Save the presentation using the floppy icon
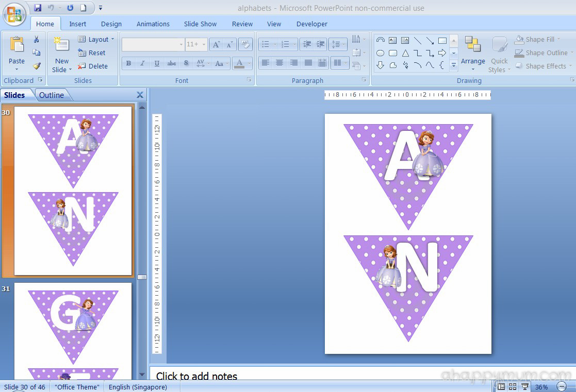Viewport: 576px width, 392px height. pyautogui.click(x=38, y=8)
